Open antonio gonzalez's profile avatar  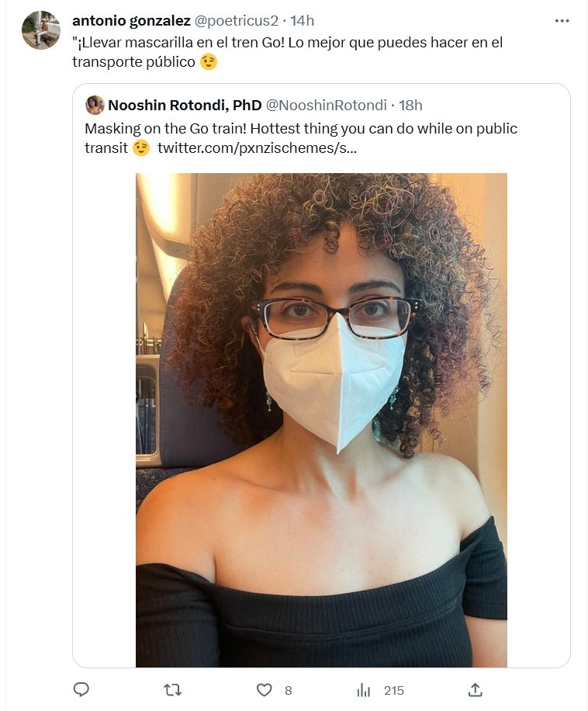[x=41, y=30]
